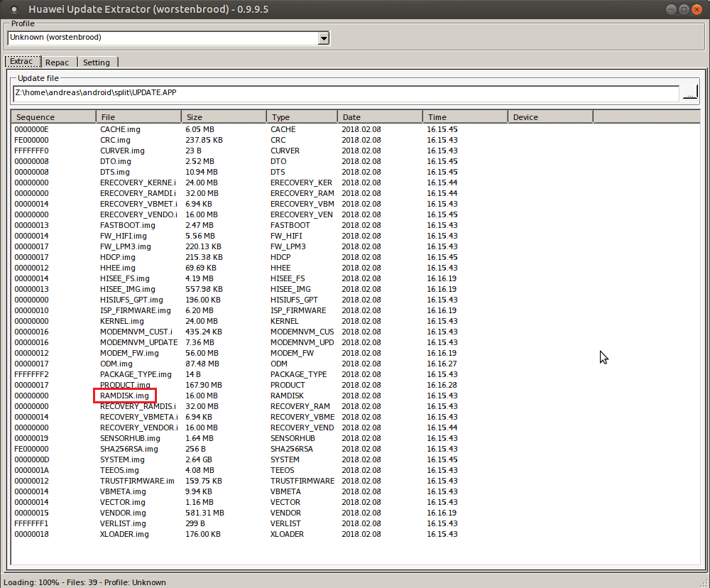This screenshot has width=710, height=588.
Task: Click the 581.31 MB size cell
Action: [x=204, y=513]
